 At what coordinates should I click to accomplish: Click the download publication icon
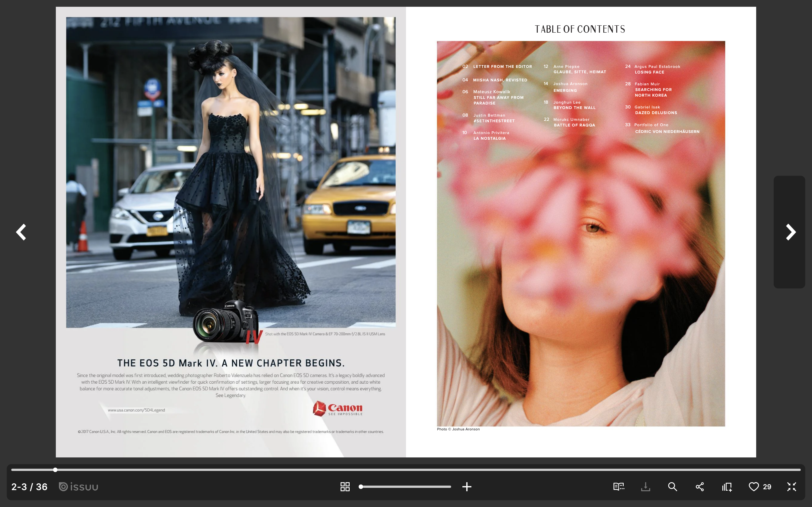(x=646, y=486)
